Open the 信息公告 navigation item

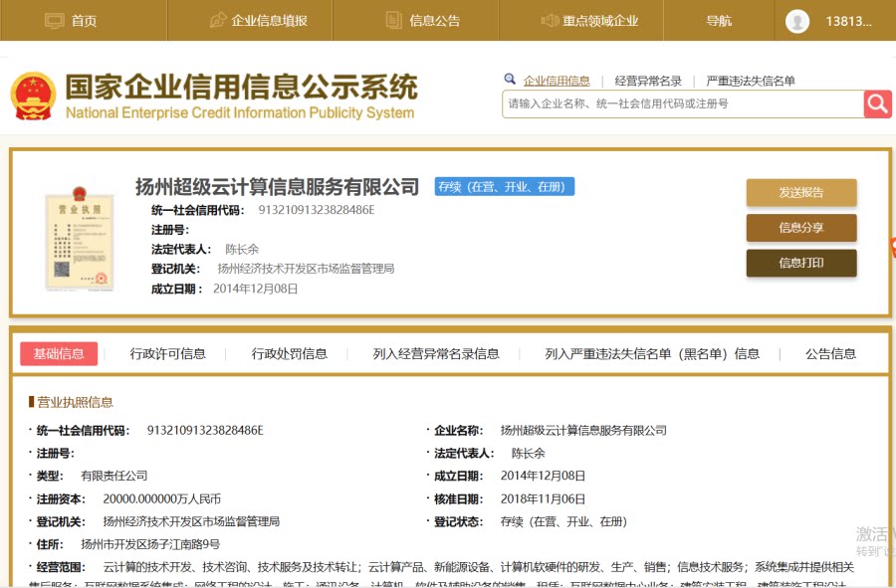pyautogui.click(x=435, y=21)
